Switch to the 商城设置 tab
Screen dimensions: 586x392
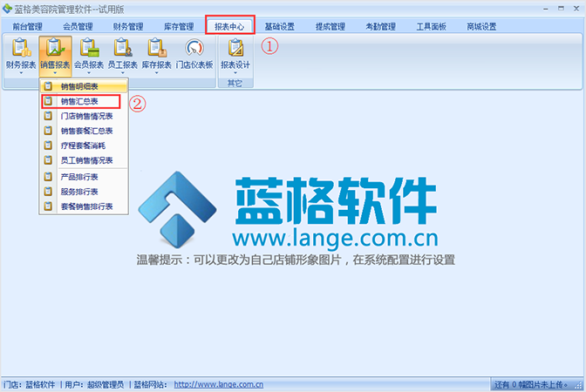(x=481, y=26)
